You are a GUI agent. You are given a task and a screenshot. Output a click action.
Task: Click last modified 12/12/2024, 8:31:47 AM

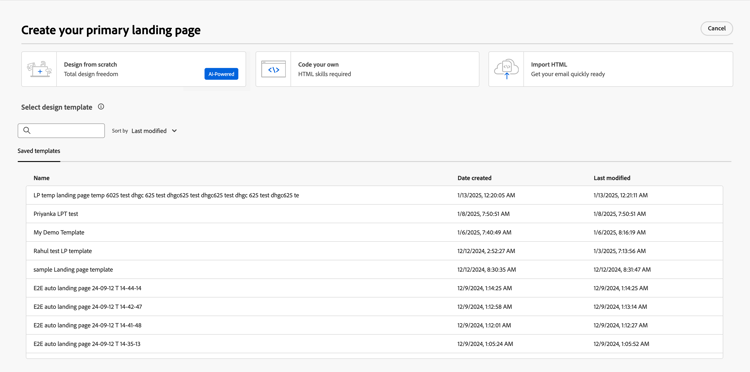click(622, 270)
